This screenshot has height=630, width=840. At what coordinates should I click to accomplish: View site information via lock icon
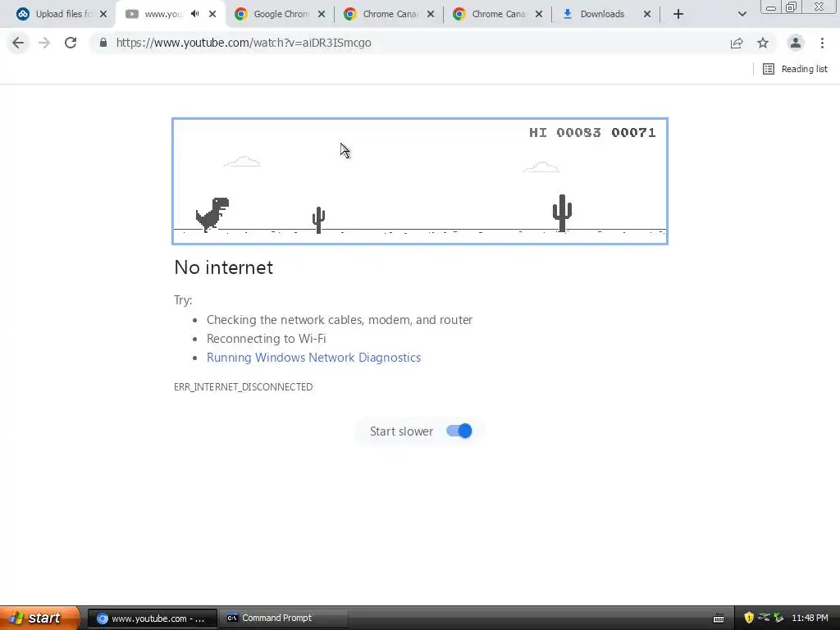click(103, 43)
